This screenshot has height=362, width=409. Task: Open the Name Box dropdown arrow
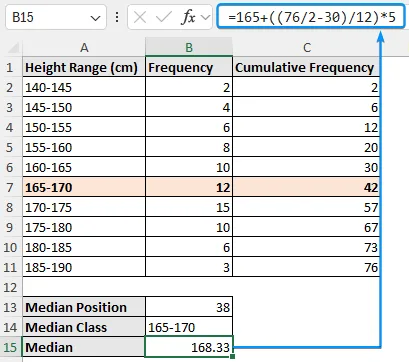point(95,18)
